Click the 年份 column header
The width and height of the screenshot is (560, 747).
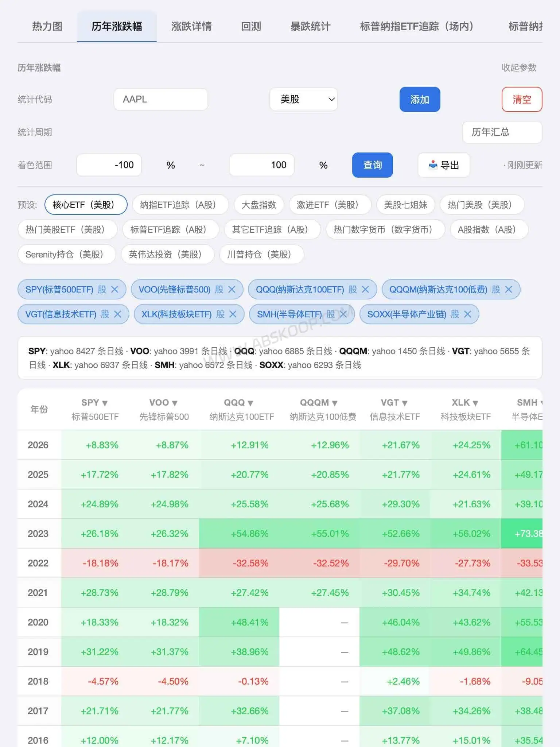coord(39,409)
